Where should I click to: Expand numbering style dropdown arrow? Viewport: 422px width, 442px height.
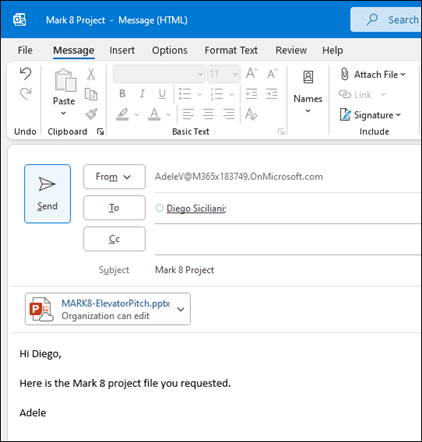tap(231, 94)
